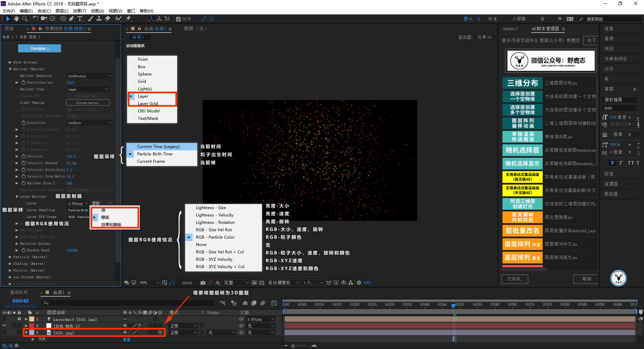This screenshot has height=349, width=644.
Task: Select the Pen tool
Action: pos(72,19)
